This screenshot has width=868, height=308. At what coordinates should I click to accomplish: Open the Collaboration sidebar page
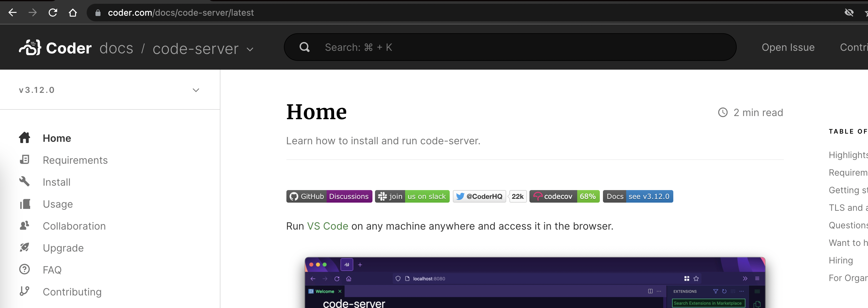coord(74,226)
